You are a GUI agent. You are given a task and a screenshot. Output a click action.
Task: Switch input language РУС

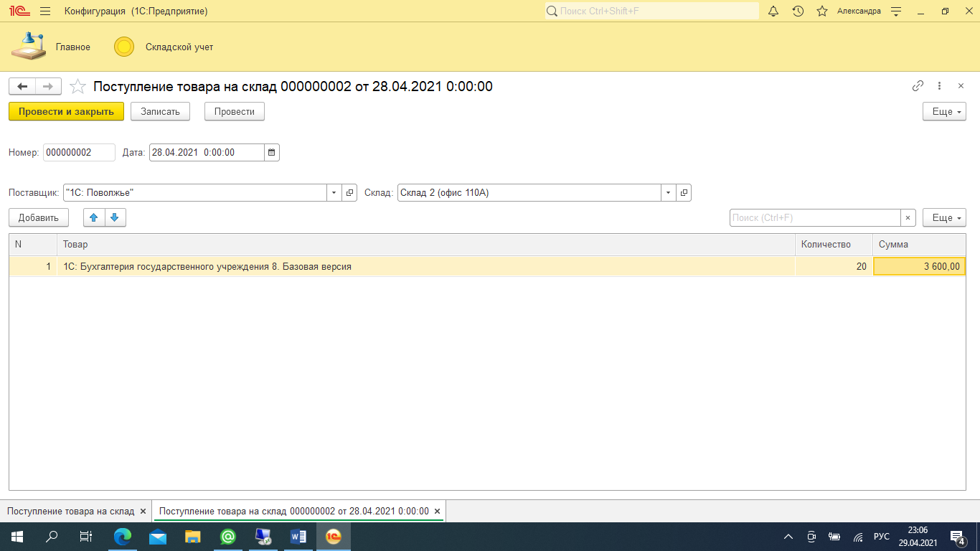pyautogui.click(x=882, y=537)
